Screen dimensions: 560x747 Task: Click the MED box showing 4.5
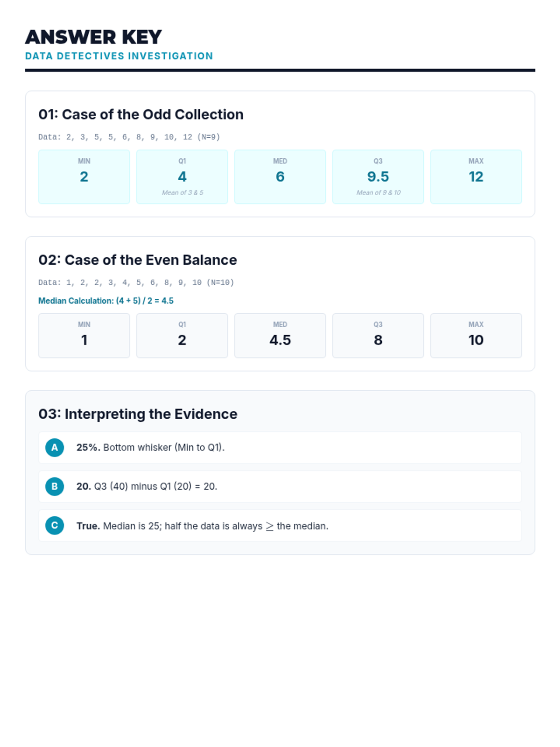pyautogui.click(x=280, y=336)
